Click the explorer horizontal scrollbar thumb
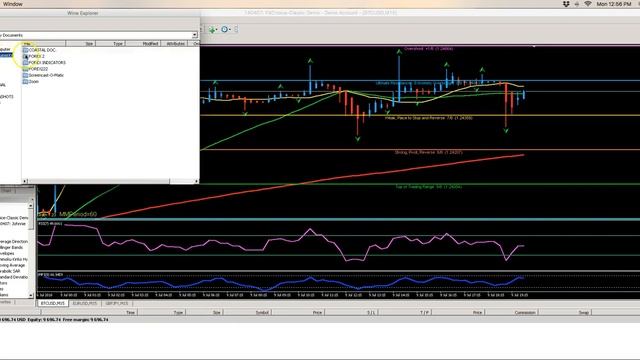The height and width of the screenshot is (360, 640). (98, 181)
